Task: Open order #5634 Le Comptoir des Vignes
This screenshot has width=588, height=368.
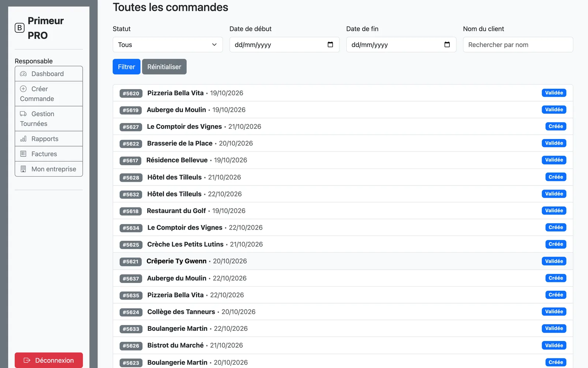Action: 343,227
